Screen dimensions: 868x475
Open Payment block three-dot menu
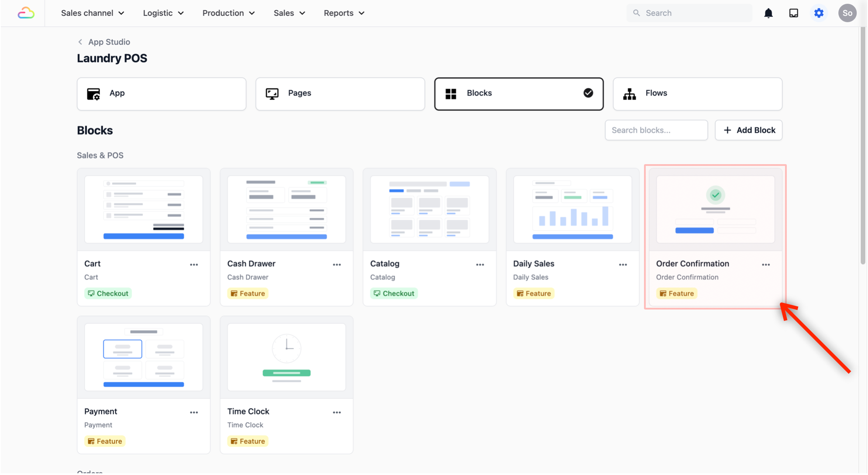click(194, 412)
